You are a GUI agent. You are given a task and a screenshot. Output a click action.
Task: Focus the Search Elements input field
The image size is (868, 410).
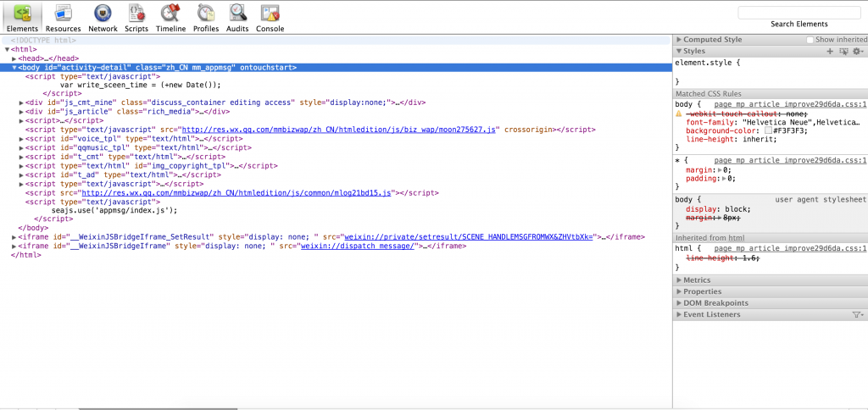798,13
